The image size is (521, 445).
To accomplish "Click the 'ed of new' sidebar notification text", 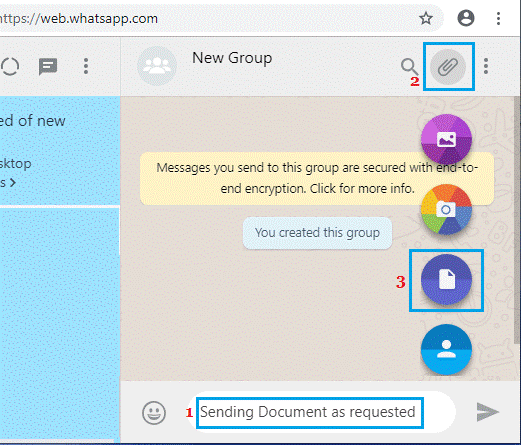I will 33,121.
